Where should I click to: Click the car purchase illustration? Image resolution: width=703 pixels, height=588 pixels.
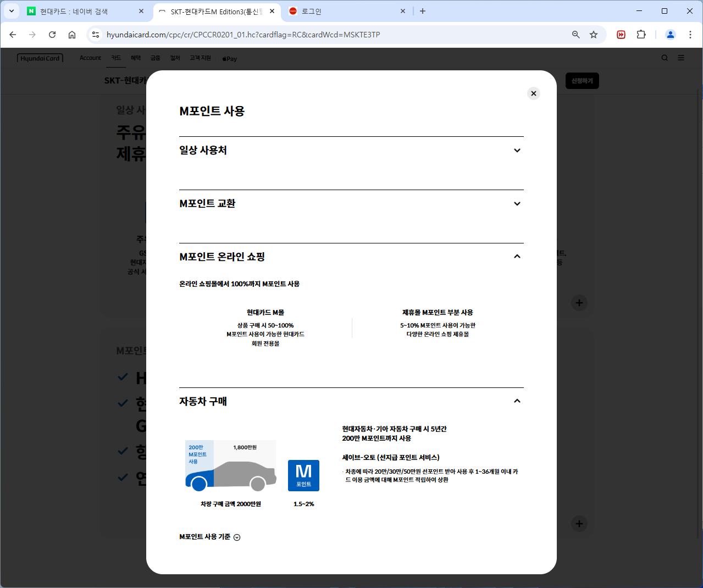coord(231,465)
